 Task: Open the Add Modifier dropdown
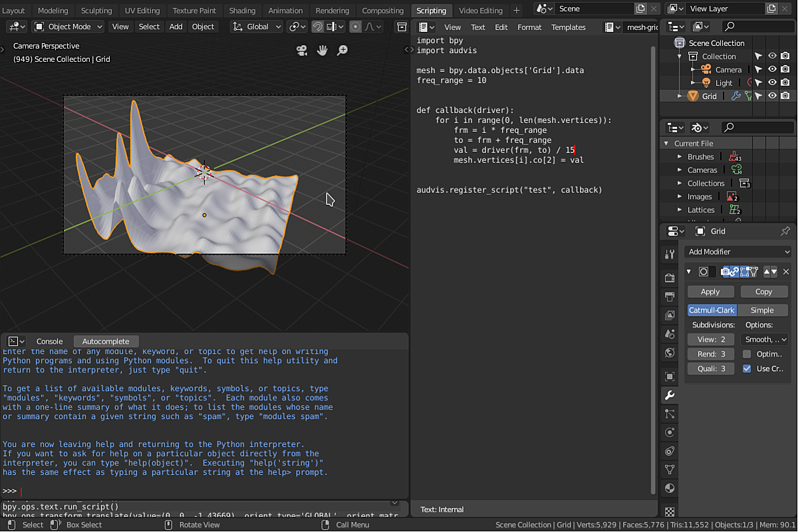(737, 251)
